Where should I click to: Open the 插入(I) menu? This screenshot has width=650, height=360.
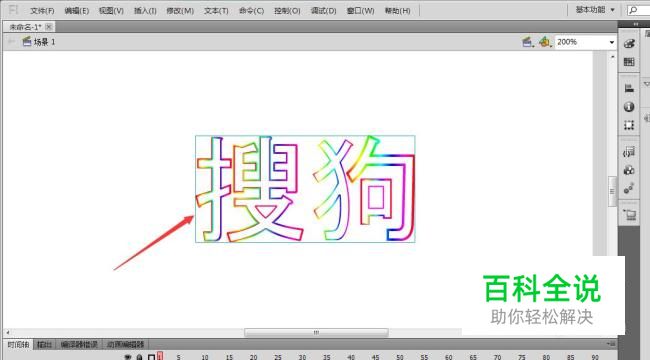click(x=145, y=11)
